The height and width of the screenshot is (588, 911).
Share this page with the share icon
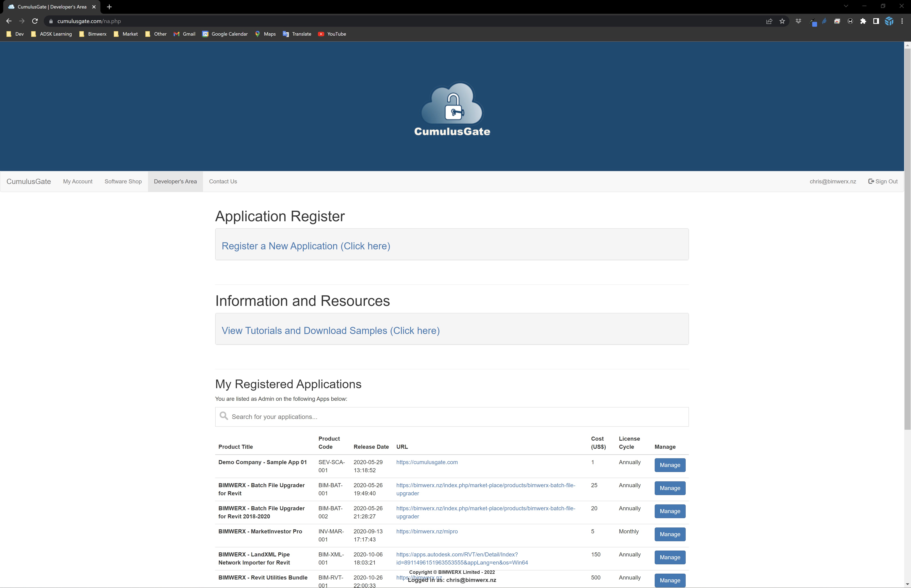pos(769,21)
